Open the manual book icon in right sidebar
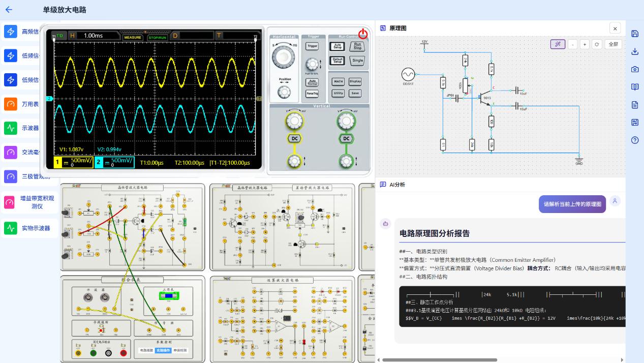The width and height of the screenshot is (644, 363). [634, 87]
